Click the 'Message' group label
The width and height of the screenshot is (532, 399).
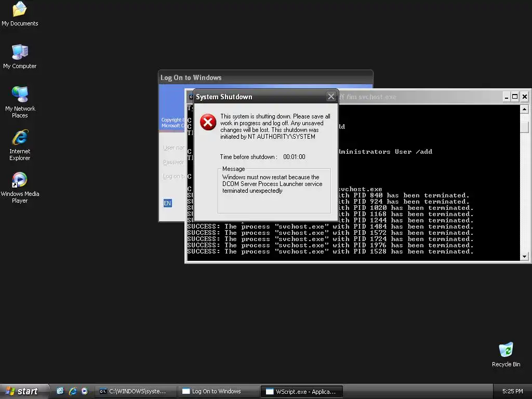click(233, 169)
